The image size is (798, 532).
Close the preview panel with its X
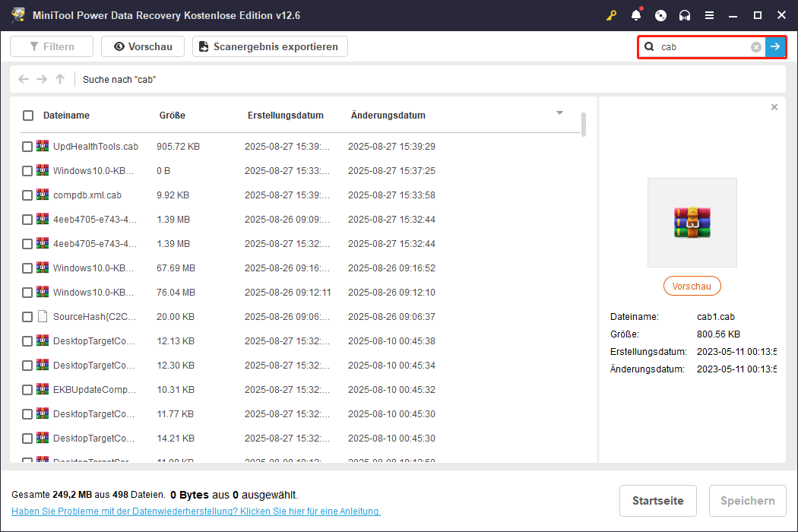[x=774, y=107]
